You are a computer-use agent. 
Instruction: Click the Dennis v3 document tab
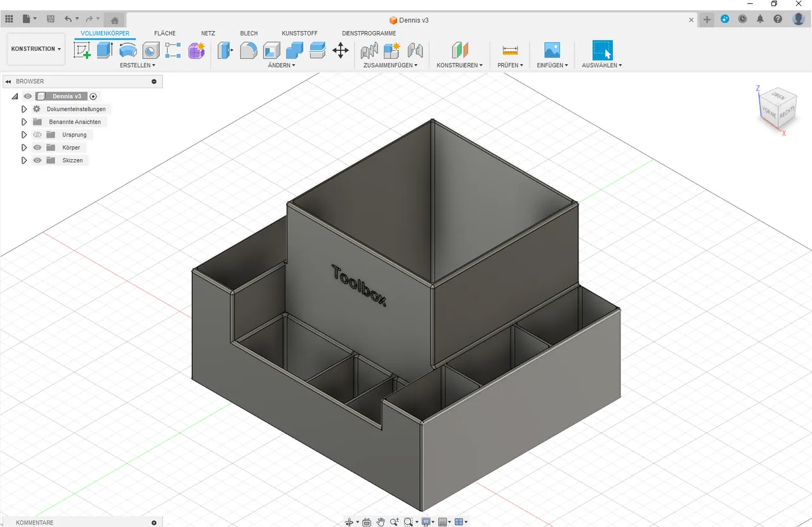pos(409,20)
